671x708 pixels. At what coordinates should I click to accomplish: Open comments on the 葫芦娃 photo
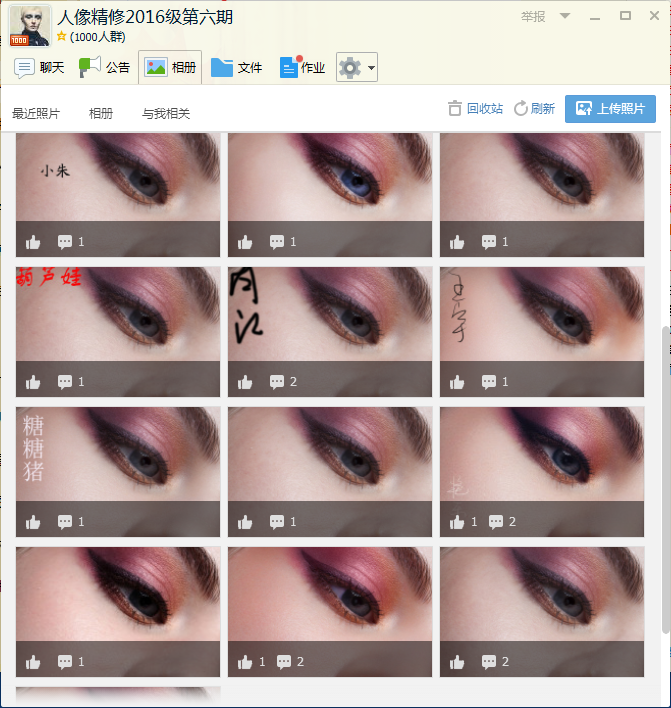[x=70, y=382]
